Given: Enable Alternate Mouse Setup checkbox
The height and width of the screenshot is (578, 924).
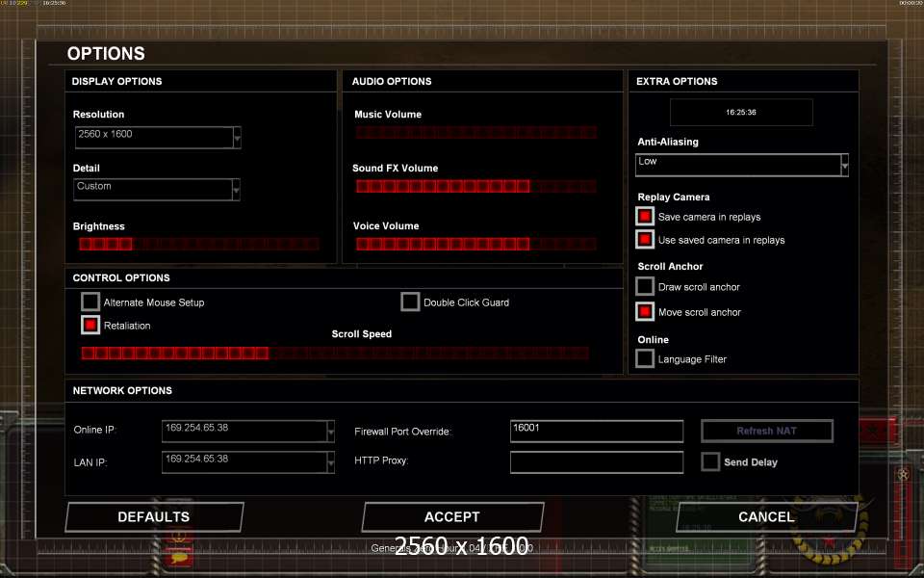Looking at the screenshot, I should 90,302.
